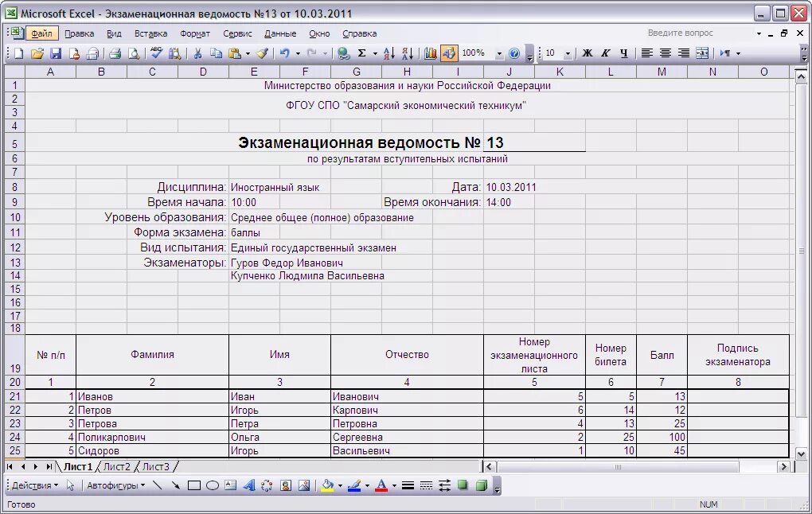This screenshot has width=812, height=514.
Task: Run the spelling check ABC icon
Action: click(x=156, y=53)
